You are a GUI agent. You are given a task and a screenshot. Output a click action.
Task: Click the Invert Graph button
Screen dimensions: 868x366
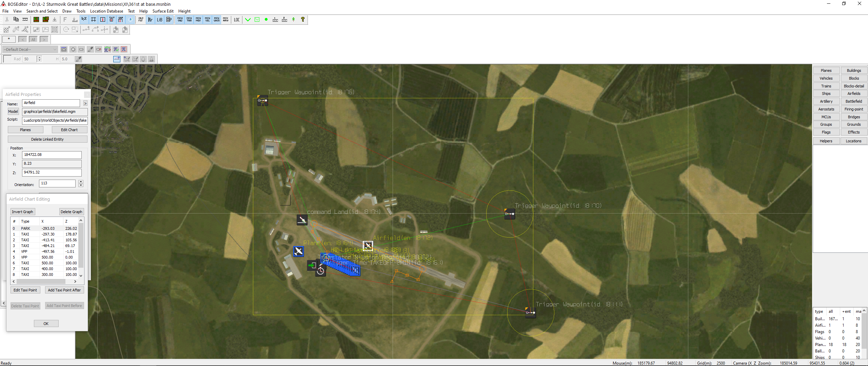[23, 212]
